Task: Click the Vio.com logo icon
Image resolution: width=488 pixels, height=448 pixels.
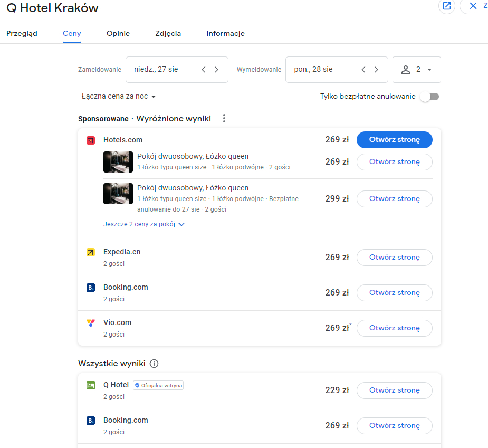Action: [91, 323]
